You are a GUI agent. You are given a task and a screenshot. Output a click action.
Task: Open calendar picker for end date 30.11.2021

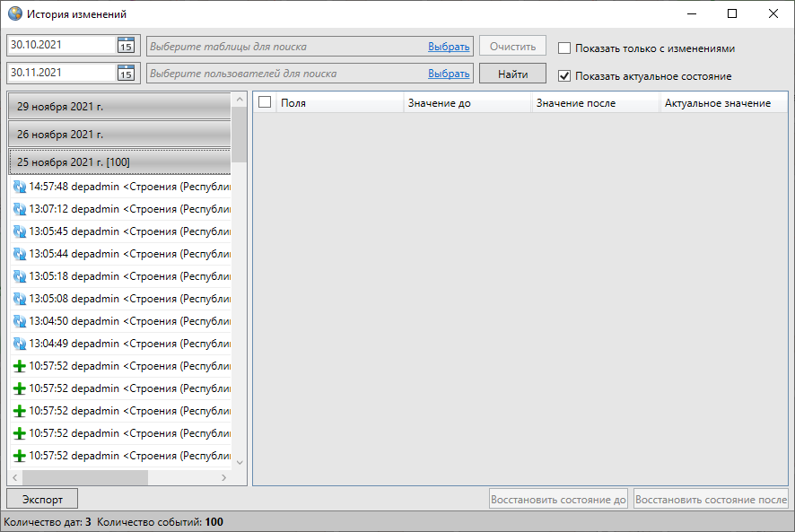pyautogui.click(x=126, y=73)
